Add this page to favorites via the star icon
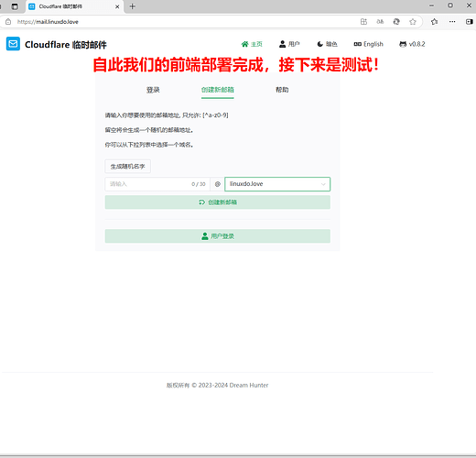476x458 pixels. (413, 22)
